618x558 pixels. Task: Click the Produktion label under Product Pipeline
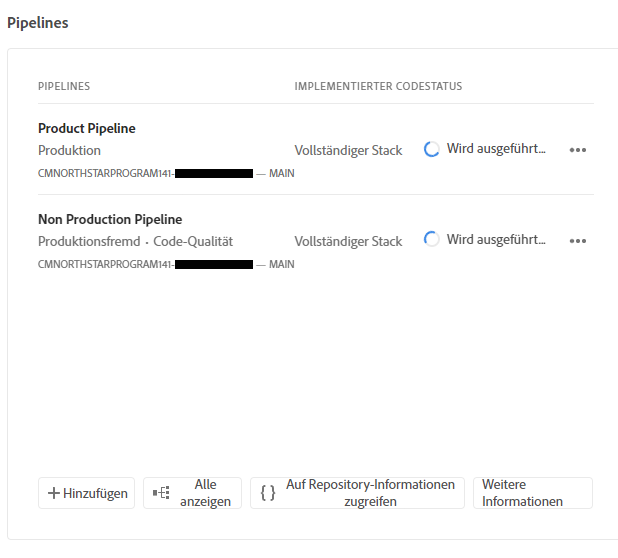69,151
